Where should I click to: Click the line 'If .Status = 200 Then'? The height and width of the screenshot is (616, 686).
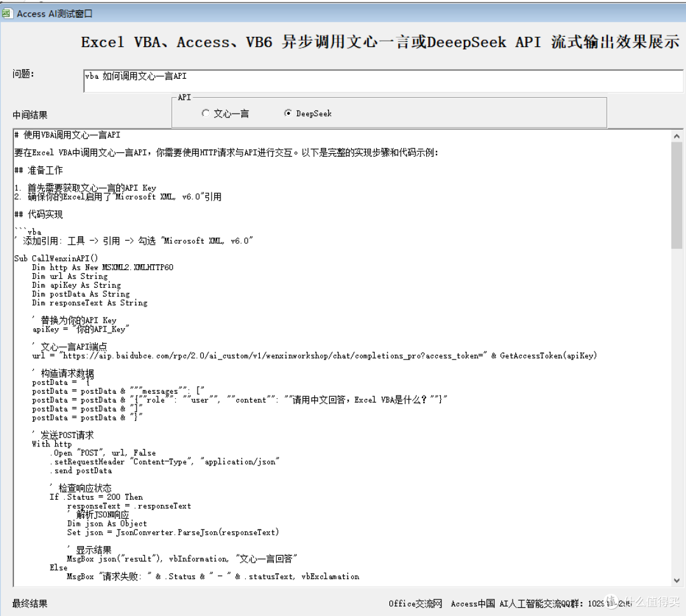(97, 497)
